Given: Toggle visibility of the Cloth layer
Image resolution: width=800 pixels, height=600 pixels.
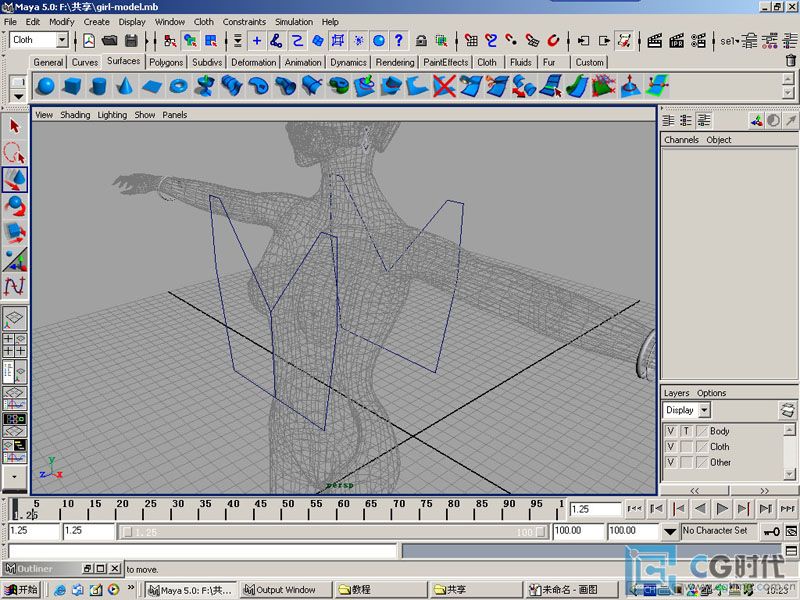Looking at the screenshot, I should point(671,447).
